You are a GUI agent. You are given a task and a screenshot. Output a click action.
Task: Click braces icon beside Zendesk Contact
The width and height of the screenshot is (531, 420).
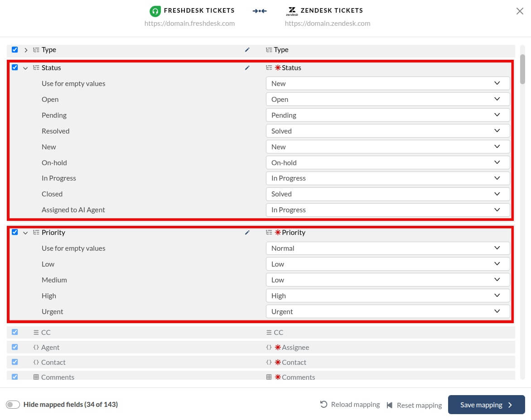coord(269,362)
